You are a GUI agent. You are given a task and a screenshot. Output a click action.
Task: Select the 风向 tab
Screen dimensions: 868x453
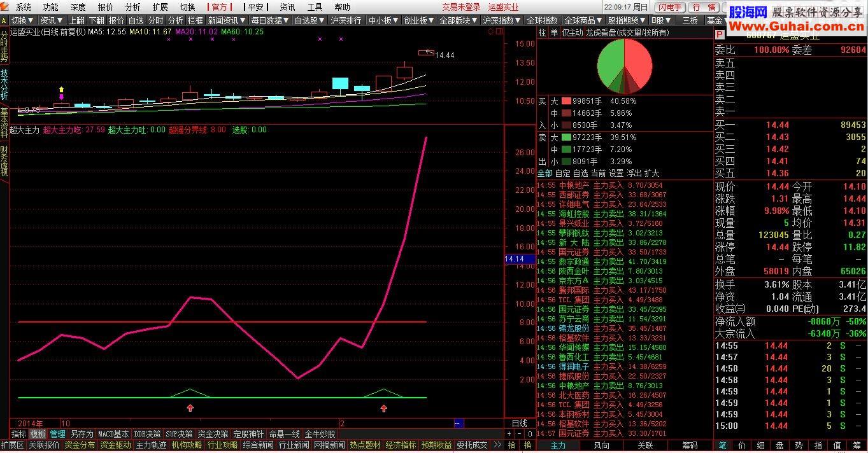601,445
